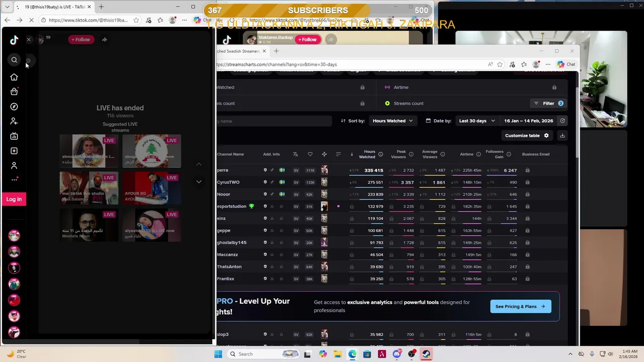Click Followers Gain info icon

point(509,154)
